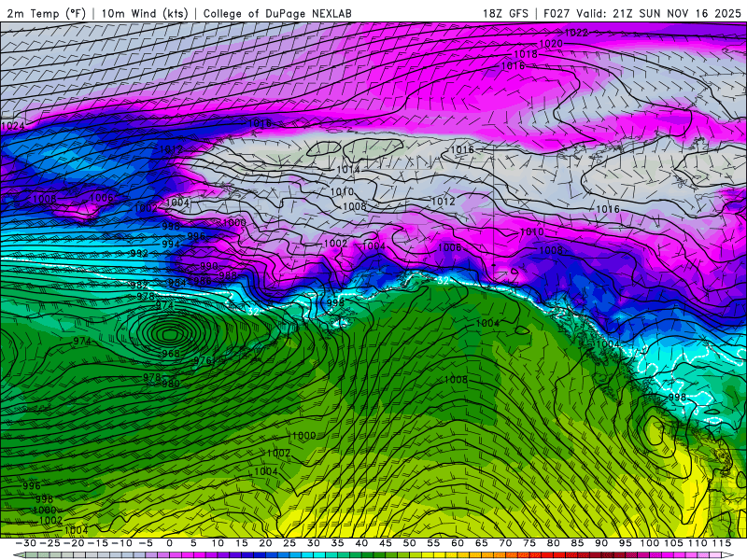The image size is (747, 560).
Task: Click the 'F027' forecast hour text
Action: tap(557, 13)
